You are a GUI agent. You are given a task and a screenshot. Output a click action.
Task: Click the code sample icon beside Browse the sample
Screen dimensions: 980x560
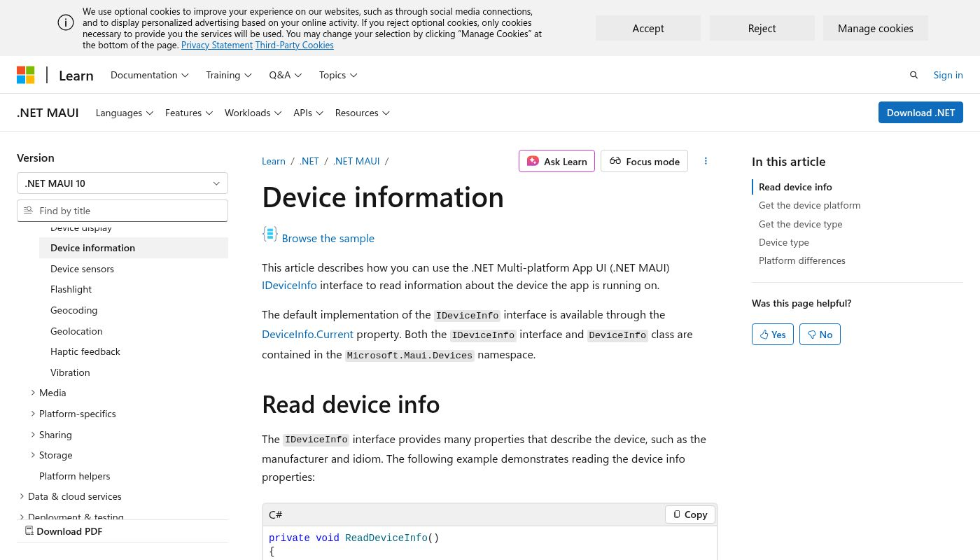click(270, 234)
